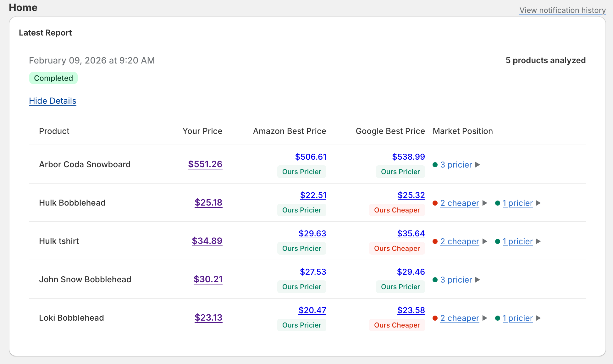This screenshot has height=364, width=613.
Task: Open the $506.61 Amazon price link
Action: [311, 157]
